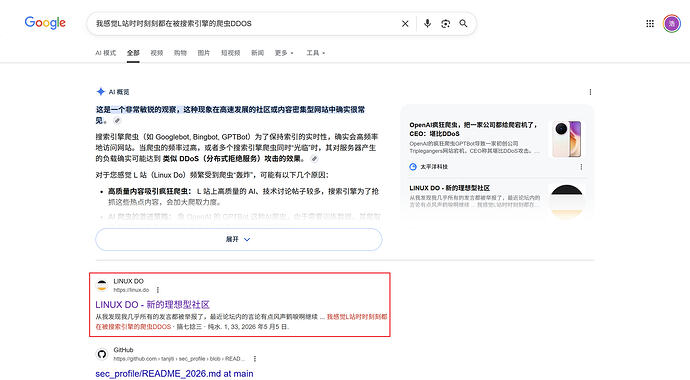Viewport: 690px width, 380px height.
Task: Click source link icon after DDoS sentence
Action: (x=314, y=159)
